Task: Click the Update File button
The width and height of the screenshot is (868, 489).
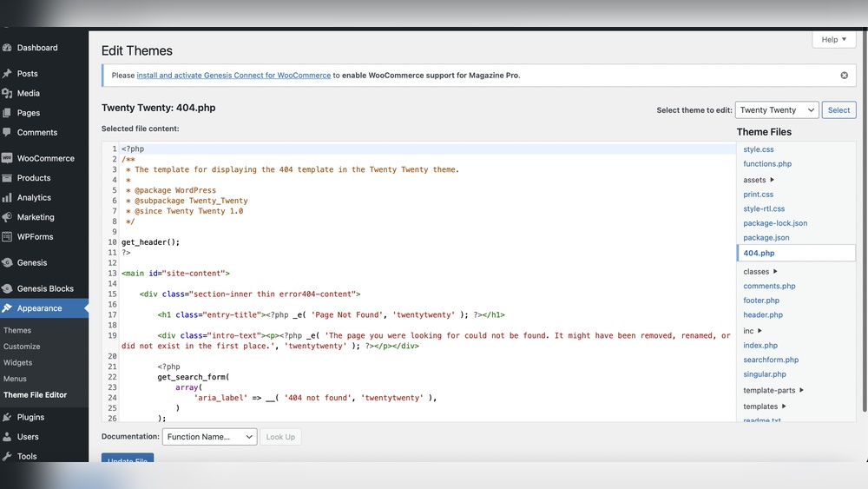Action: coord(128,458)
